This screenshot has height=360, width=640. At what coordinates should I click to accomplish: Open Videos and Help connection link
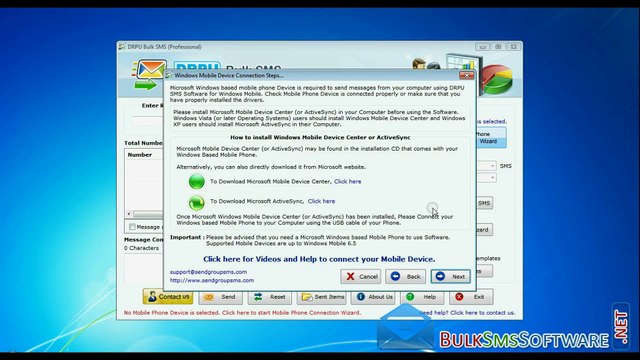pos(319,259)
